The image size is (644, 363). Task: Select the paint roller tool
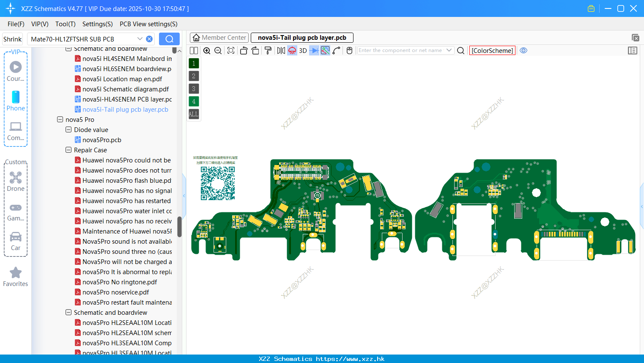pyautogui.click(x=268, y=51)
